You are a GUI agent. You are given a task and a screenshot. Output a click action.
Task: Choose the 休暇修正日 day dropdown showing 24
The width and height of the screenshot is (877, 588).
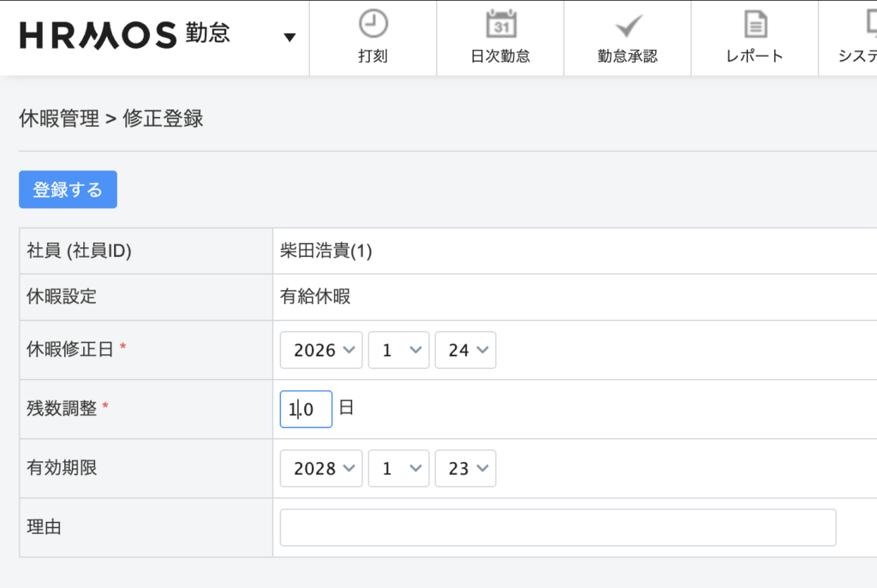click(465, 350)
